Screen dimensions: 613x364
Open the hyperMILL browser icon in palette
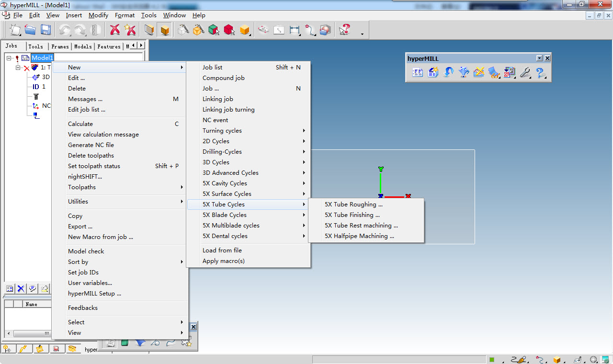418,72
